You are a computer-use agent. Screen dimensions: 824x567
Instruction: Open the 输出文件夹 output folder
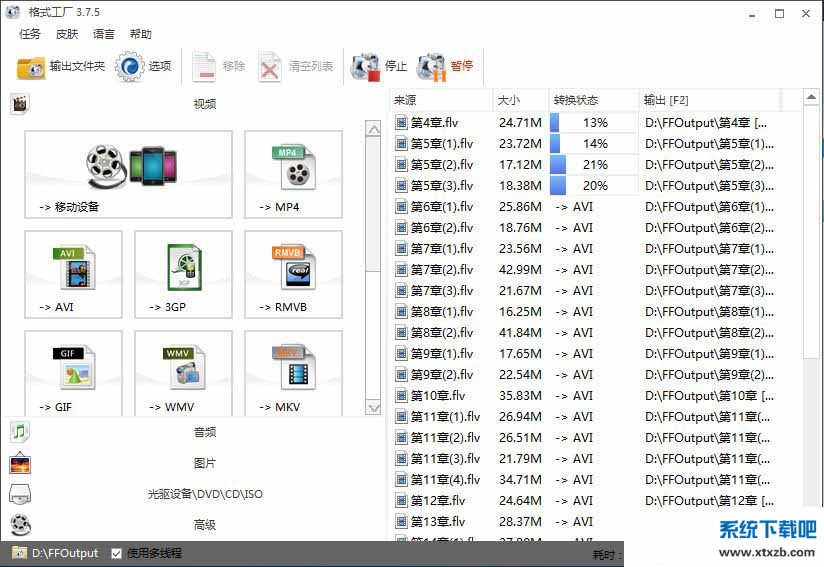coord(61,67)
